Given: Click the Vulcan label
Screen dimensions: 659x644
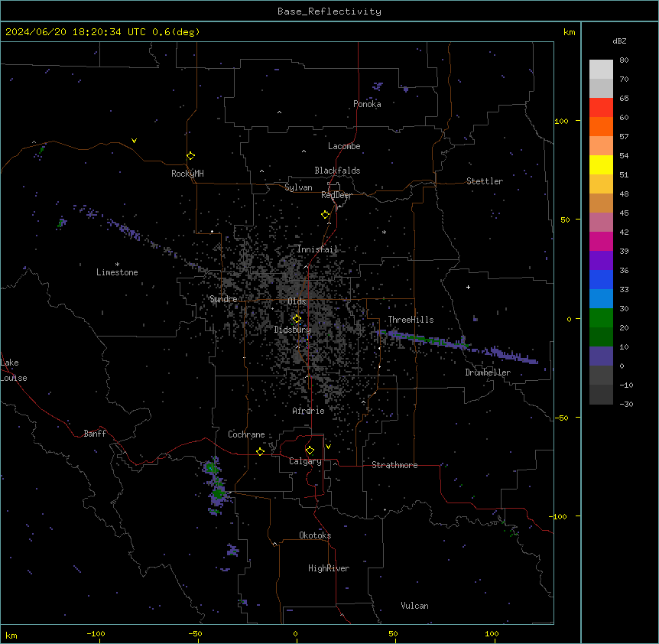Looking at the screenshot, I should tap(415, 606).
